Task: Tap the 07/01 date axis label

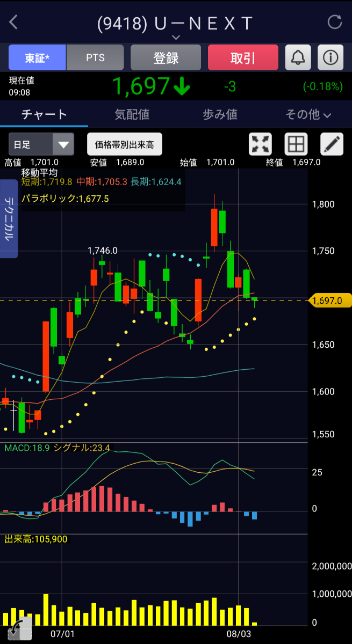Action: tap(62, 634)
